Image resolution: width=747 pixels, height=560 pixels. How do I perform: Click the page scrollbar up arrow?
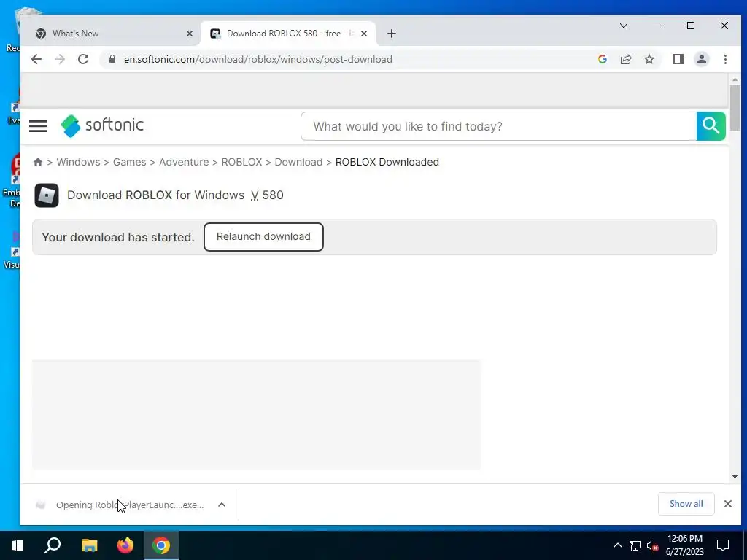coord(735,79)
